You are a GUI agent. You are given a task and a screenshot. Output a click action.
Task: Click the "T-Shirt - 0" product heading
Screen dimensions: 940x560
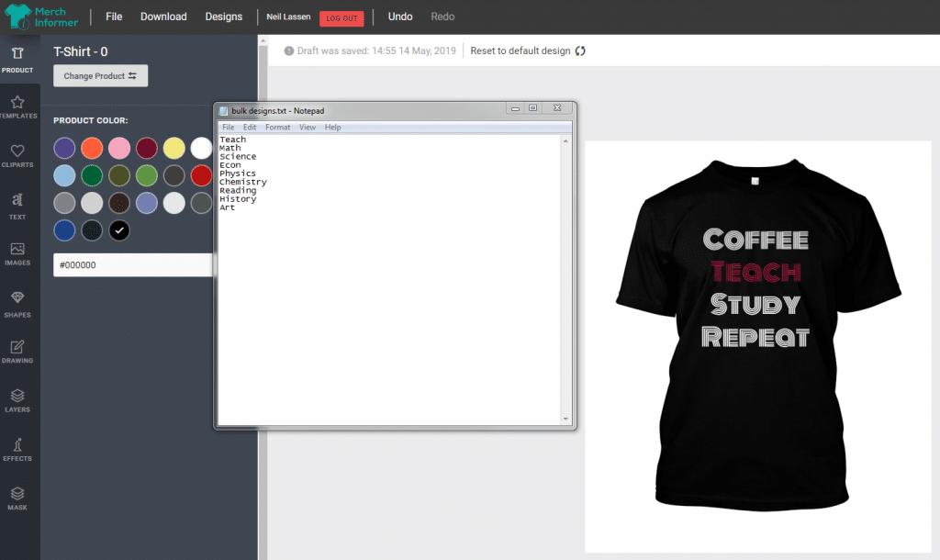(81, 51)
